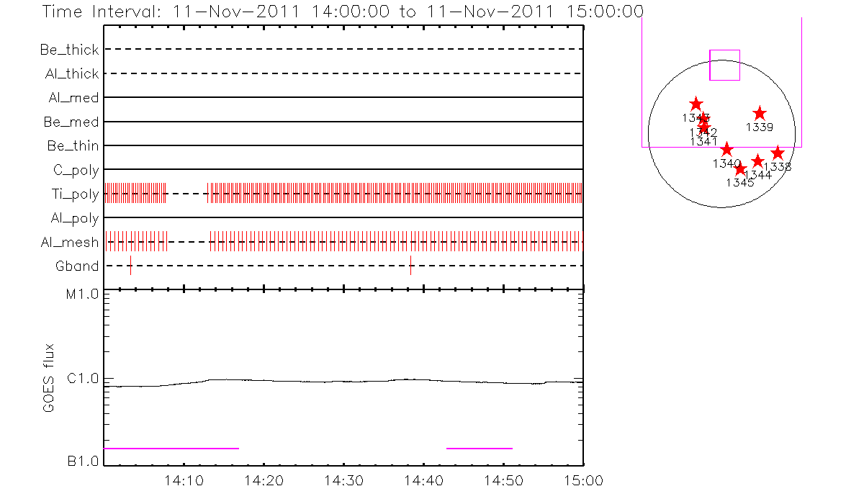864x504 pixels.
Task: Click the Al_thick filter label
Action: [72, 74]
